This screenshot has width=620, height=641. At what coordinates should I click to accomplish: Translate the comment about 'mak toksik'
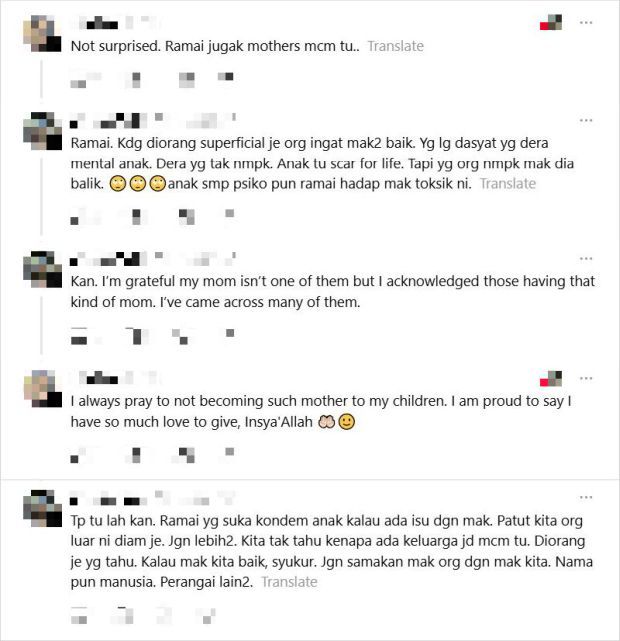(507, 184)
